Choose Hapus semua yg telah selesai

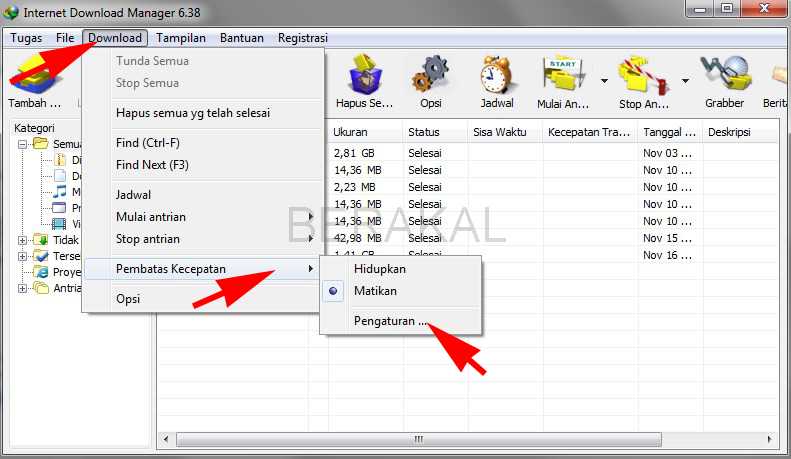pyautogui.click(x=193, y=113)
